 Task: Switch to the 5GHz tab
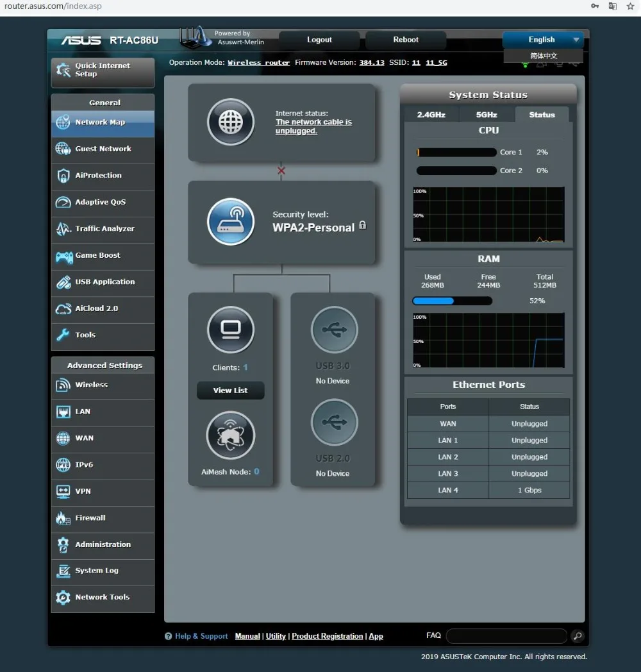pyautogui.click(x=487, y=114)
